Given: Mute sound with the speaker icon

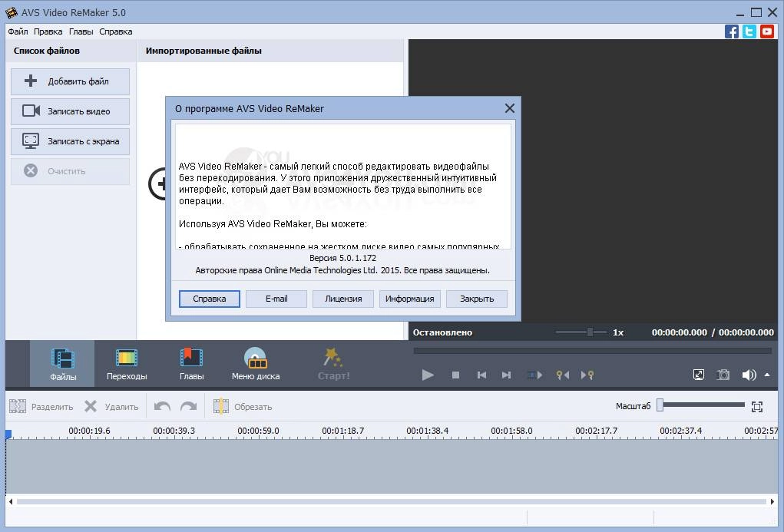Looking at the screenshot, I should click(x=749, y=375).
